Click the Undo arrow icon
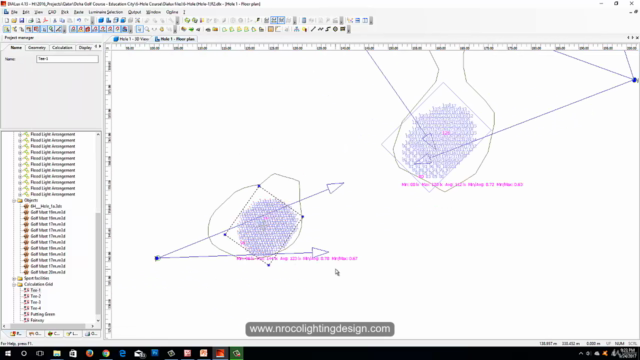 [79, 20]
